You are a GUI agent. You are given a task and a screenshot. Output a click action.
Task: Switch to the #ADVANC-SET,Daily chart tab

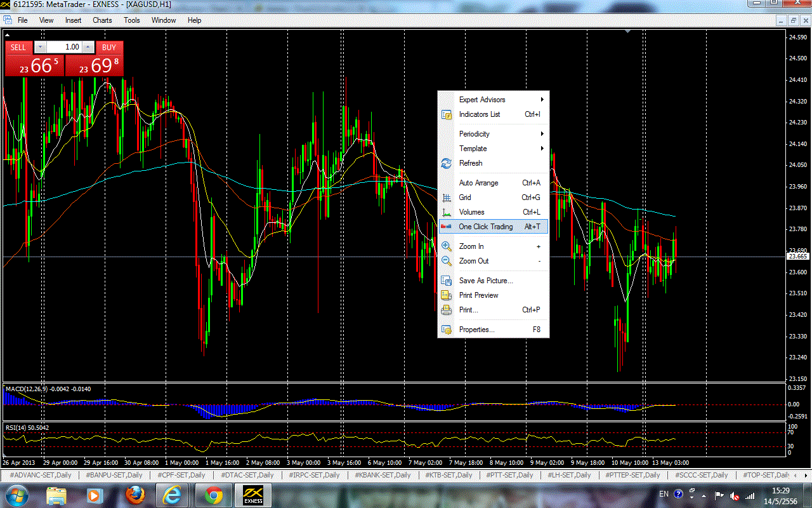coord(40,475)
